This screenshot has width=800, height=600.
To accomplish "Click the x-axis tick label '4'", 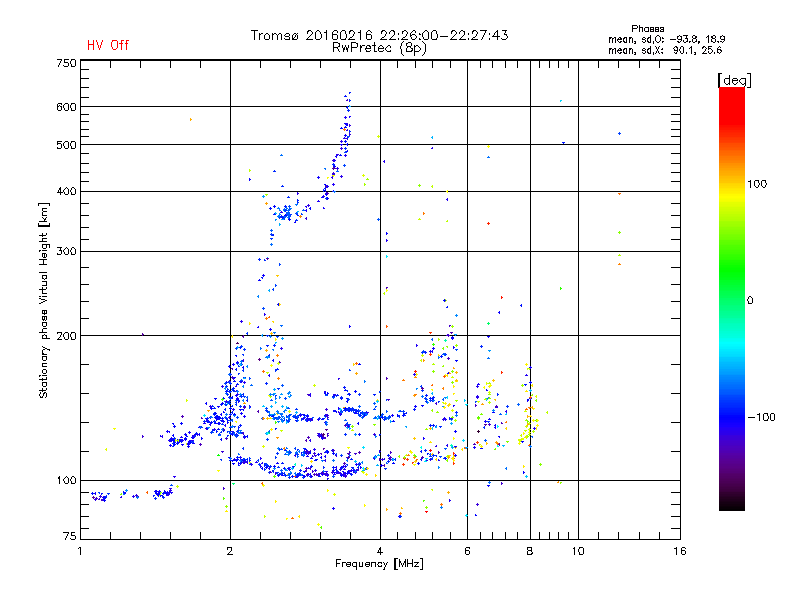I will point(380,551).
